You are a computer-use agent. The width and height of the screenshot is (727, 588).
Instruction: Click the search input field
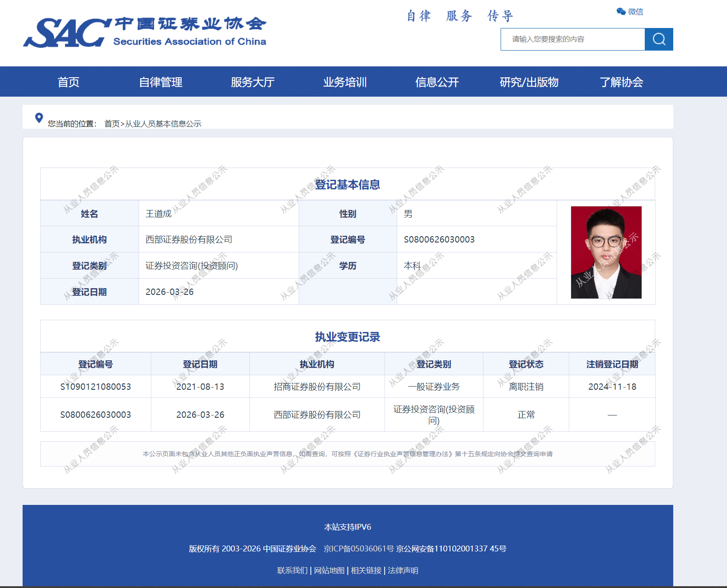(x=572, y=39)
